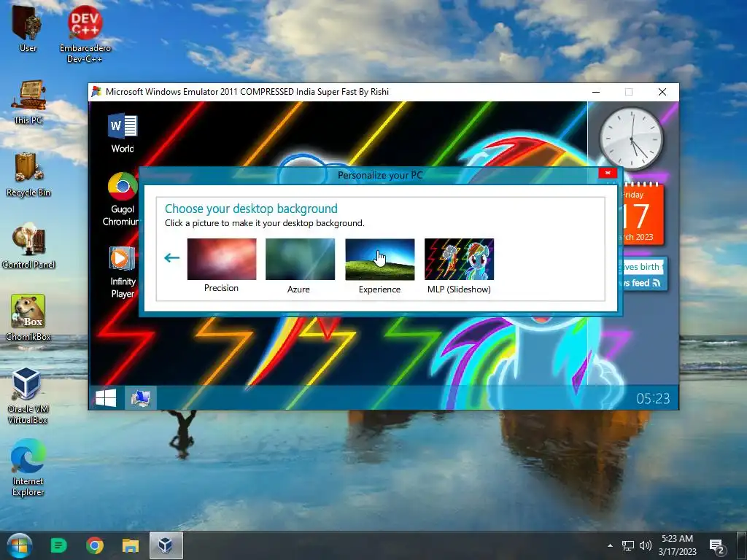Viewport: 747px width, 560px height.
Task: Select the Precision wallpaper thumbnail
Action: pyautogui.click(x=222, y=259)
